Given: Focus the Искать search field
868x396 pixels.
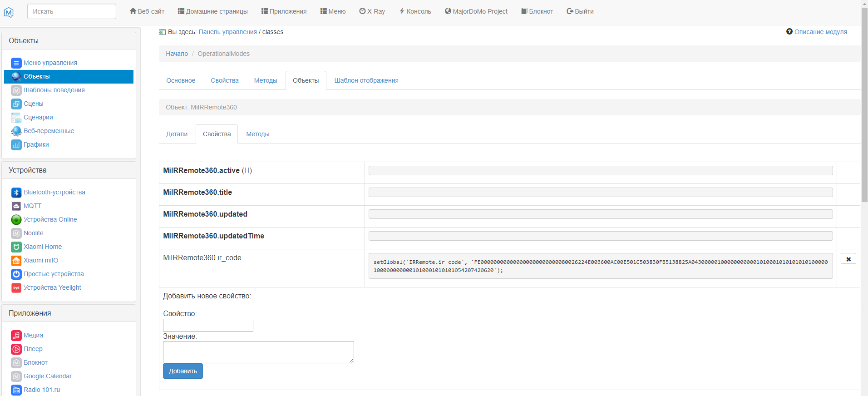Looking at the screenshot, I should pos(72,11).
